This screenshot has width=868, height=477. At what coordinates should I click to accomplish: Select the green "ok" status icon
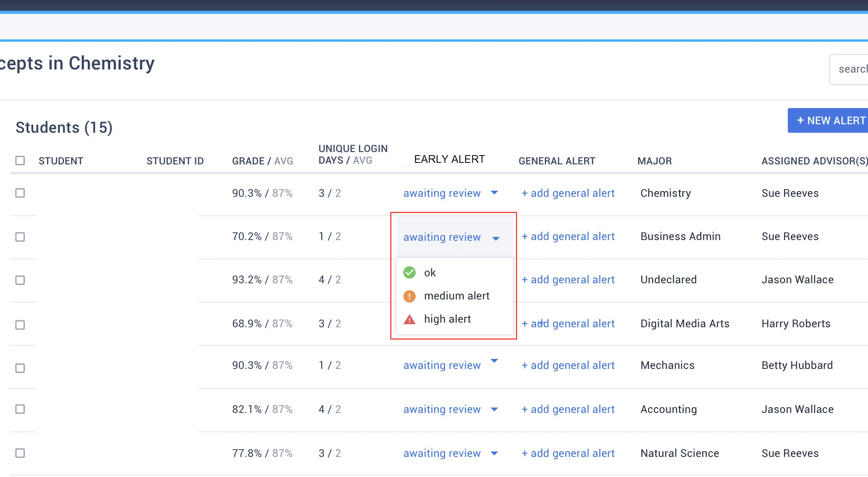pyautogui.click(x=409, y=272)
